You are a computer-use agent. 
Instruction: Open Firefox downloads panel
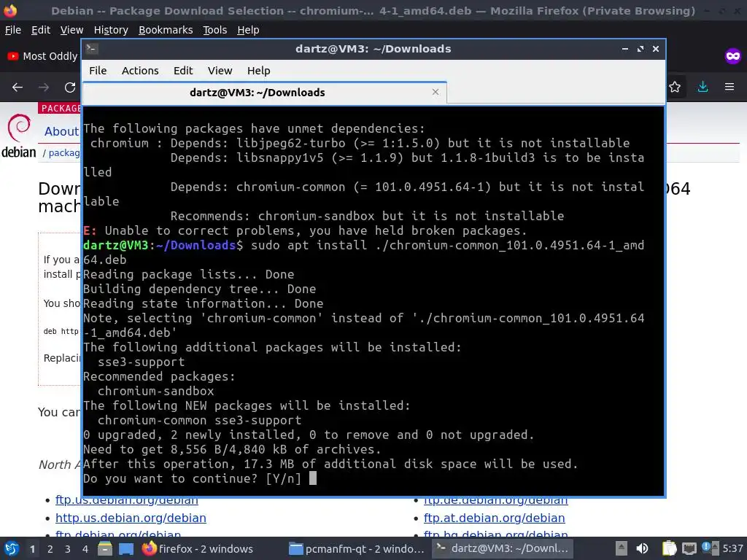point(703,87)
